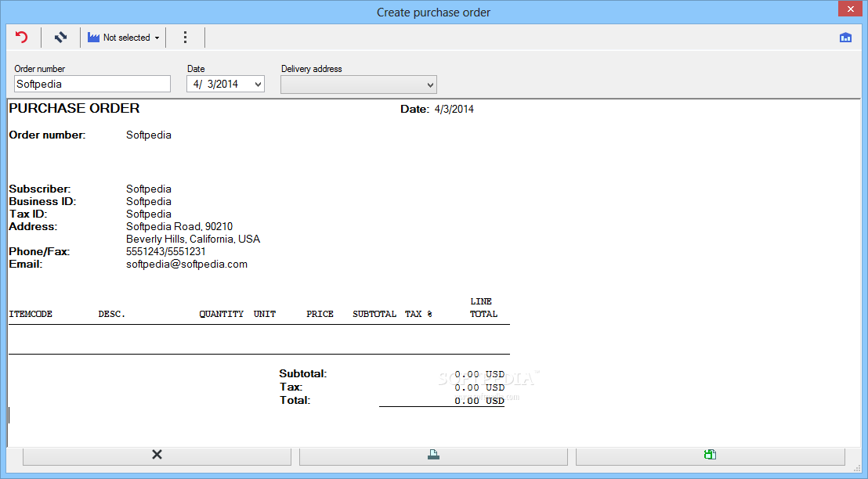Click the refresh arrows toolbar icon

[60, 37]
